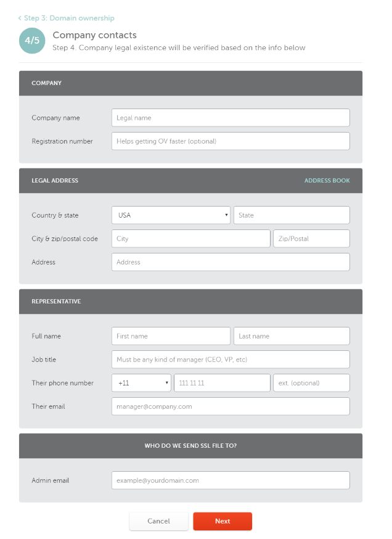Click the 4/5 step progress circle

(32, 41)
